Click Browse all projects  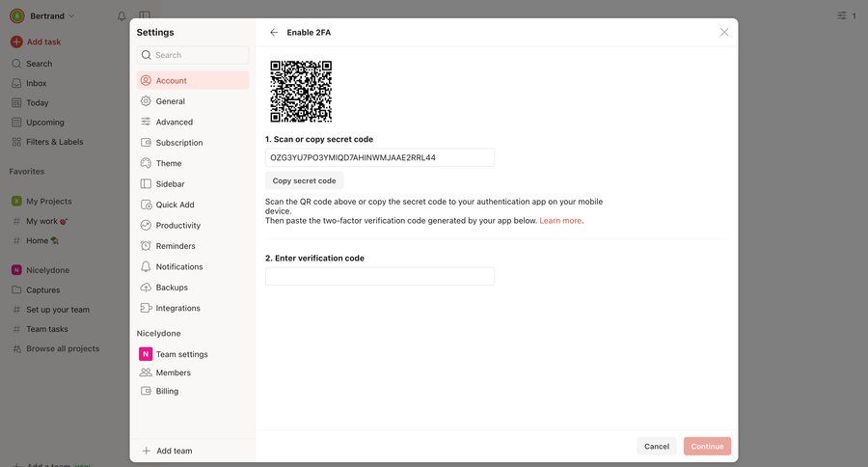[x=63, y=348]
